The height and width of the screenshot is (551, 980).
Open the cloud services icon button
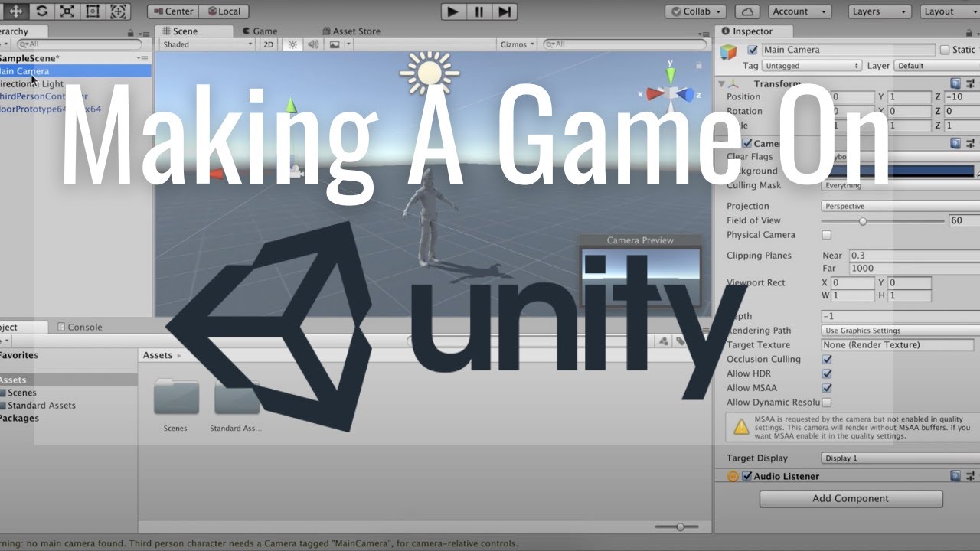click(747, 11)
